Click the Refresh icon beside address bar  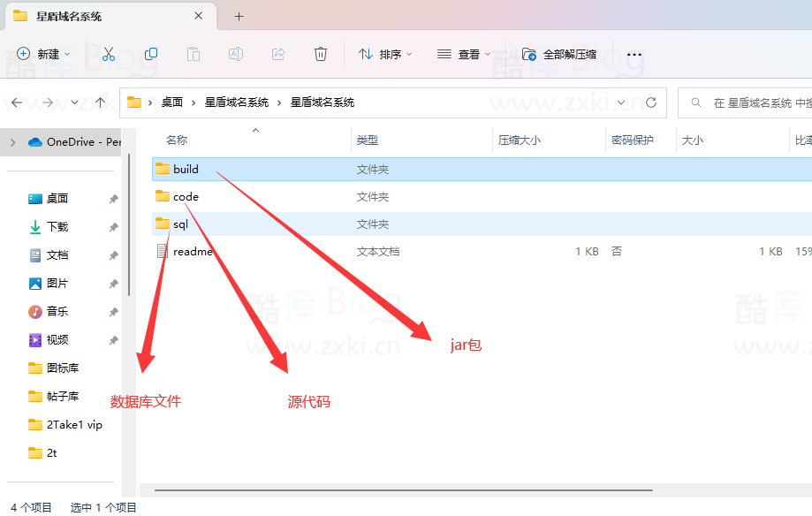click(651, 102)
